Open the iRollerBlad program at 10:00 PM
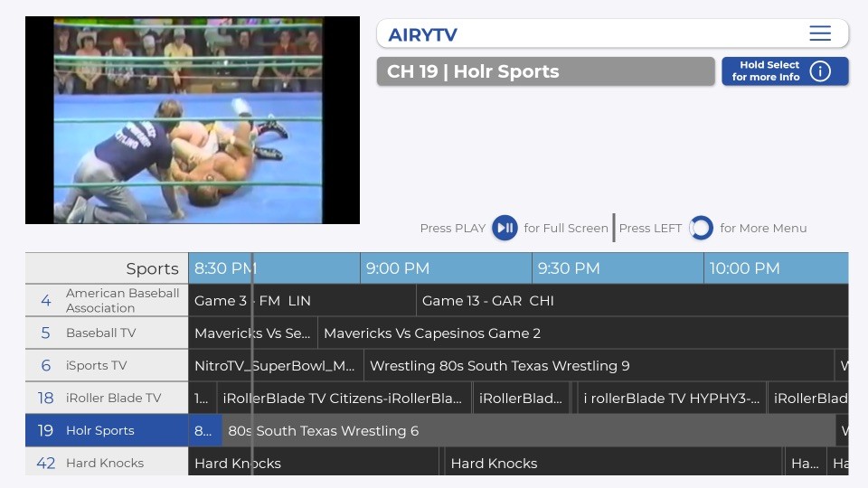Screen dimensions: 868x488 (808, 398)
